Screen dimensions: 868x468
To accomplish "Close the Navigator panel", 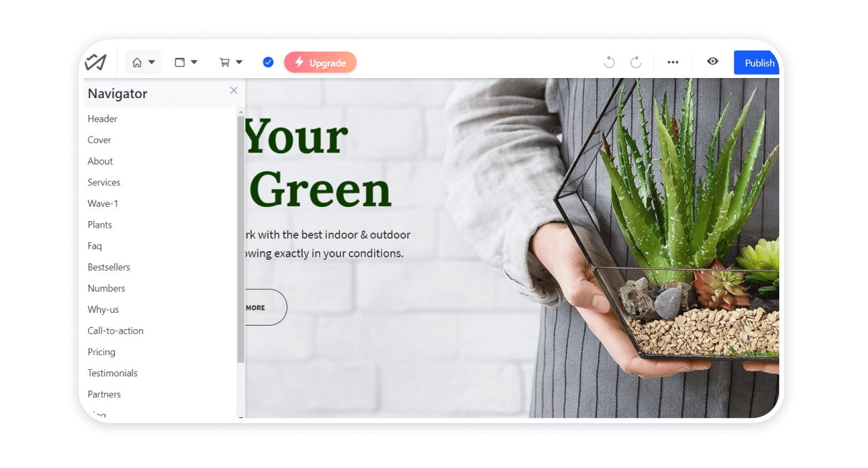I will click(x=233, y=90).
